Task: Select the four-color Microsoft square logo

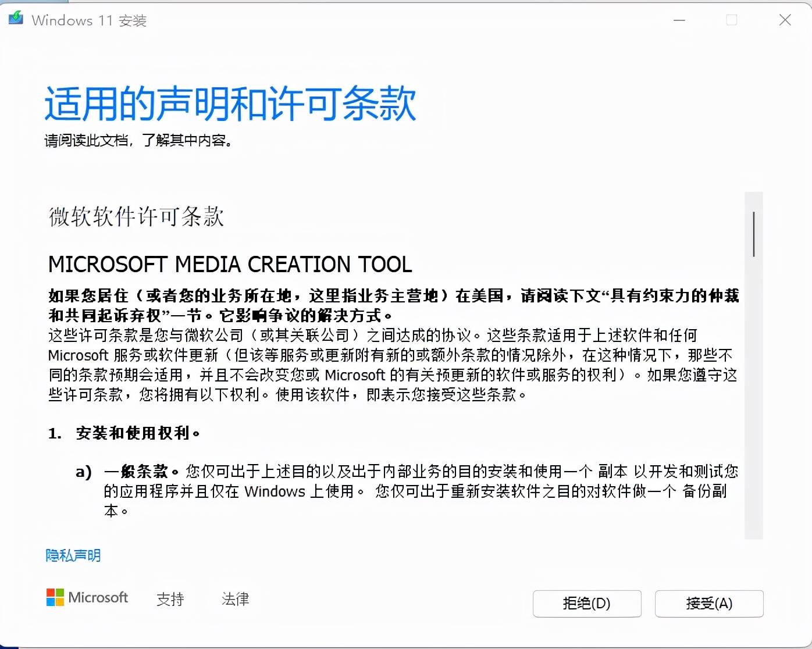Action: coord(54,597)
